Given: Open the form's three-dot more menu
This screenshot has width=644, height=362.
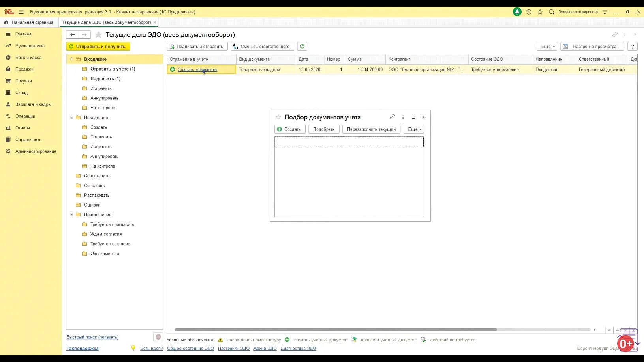Looking at the screenshot, I should 625,35.
